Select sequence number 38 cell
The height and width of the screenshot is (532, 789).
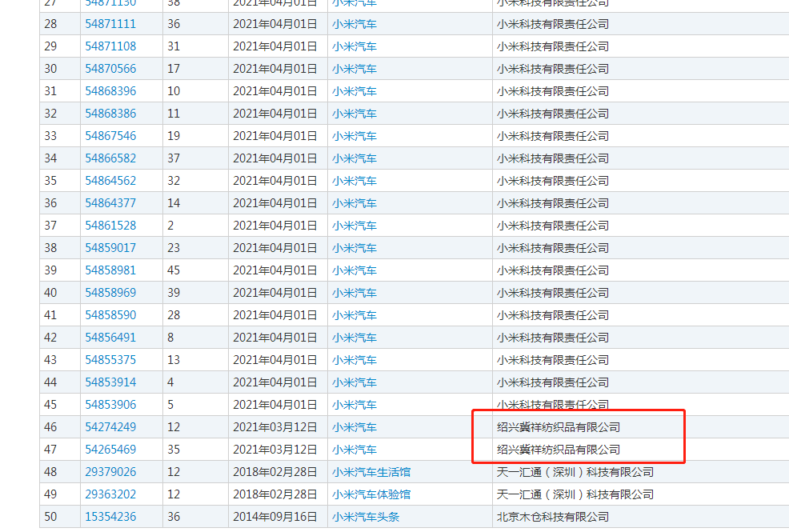60,248
